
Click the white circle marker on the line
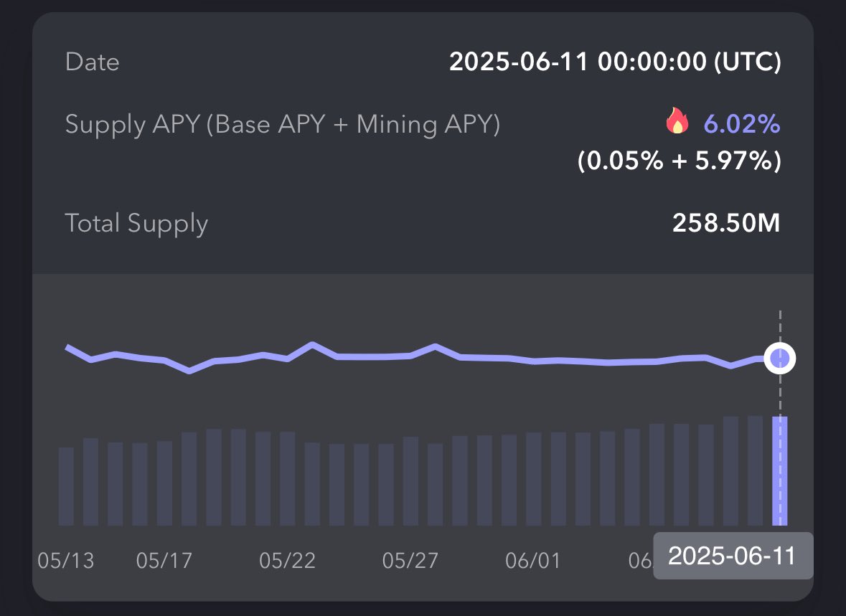pos(779,358)
